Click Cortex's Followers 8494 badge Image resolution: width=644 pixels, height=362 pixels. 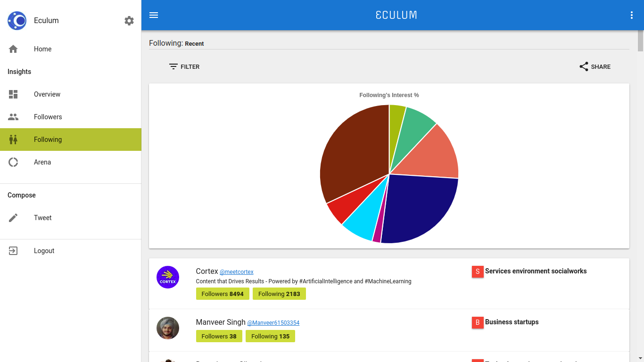[x=223, y=294]
